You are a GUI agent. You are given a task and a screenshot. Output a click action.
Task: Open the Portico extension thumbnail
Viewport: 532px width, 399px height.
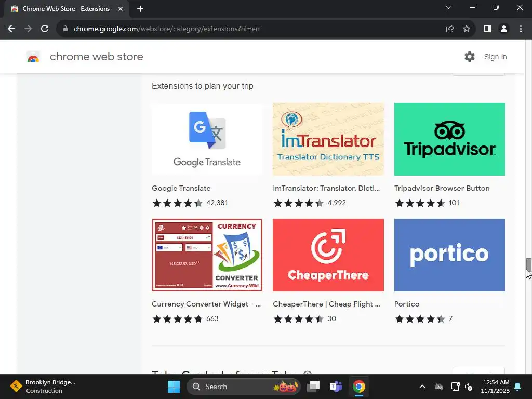coord(449,255)
